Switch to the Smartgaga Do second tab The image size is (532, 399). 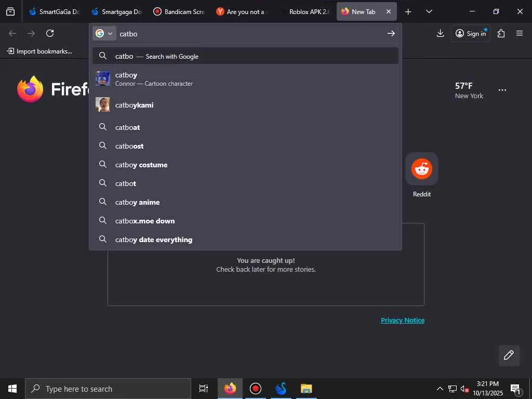116,11
